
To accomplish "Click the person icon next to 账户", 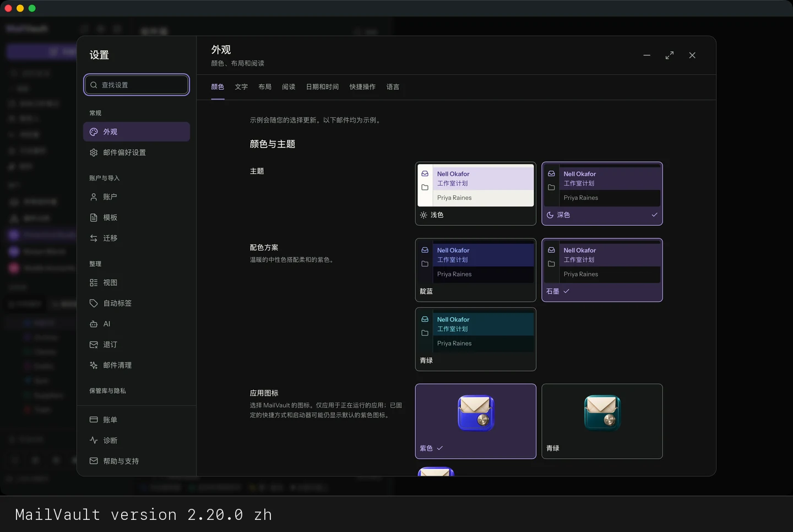I will [x=94, y=197].
